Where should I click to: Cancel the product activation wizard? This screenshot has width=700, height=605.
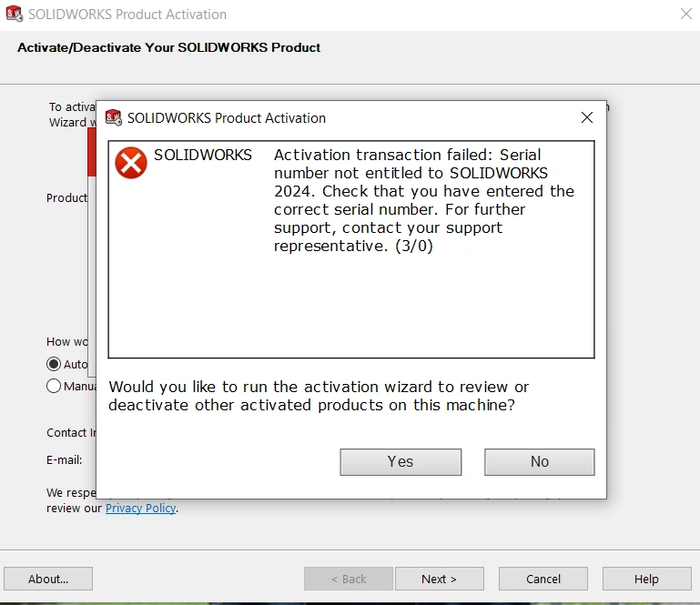click(543, 579)
